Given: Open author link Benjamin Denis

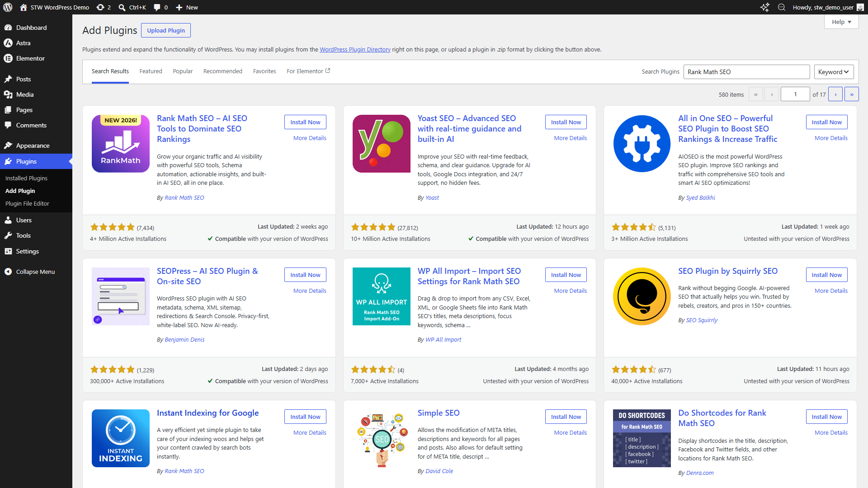Looking at the screenshot, I should coord(184,340).
